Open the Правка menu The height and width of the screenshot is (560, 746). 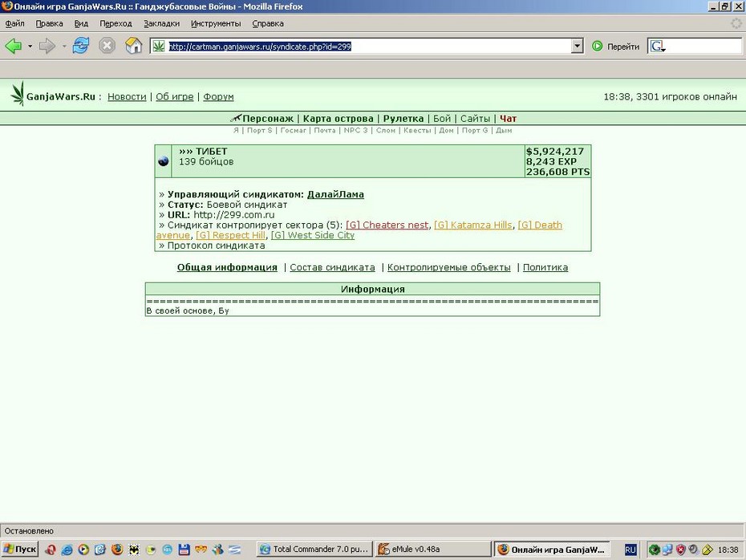click(50, 23)
